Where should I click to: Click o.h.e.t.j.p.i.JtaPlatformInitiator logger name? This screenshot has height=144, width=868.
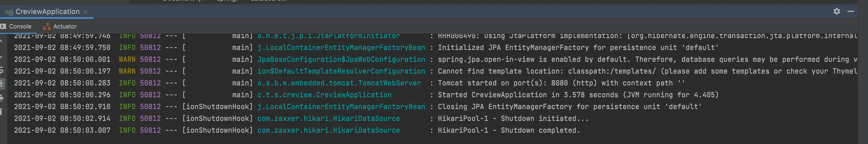point(329,36)
